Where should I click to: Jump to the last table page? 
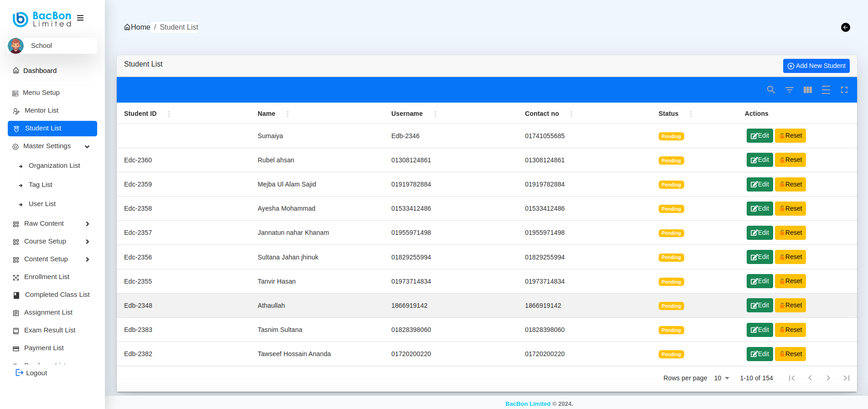[846, 378]
